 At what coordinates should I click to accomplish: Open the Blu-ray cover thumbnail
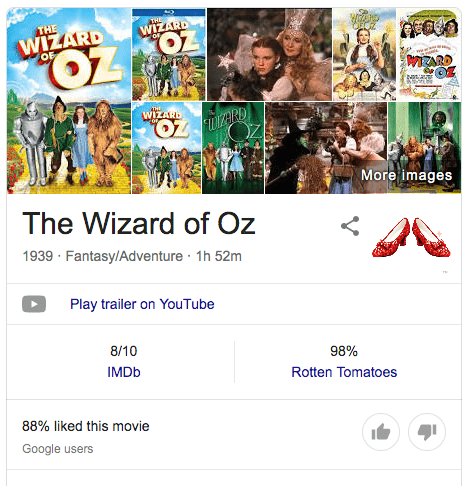pos(169,54)
